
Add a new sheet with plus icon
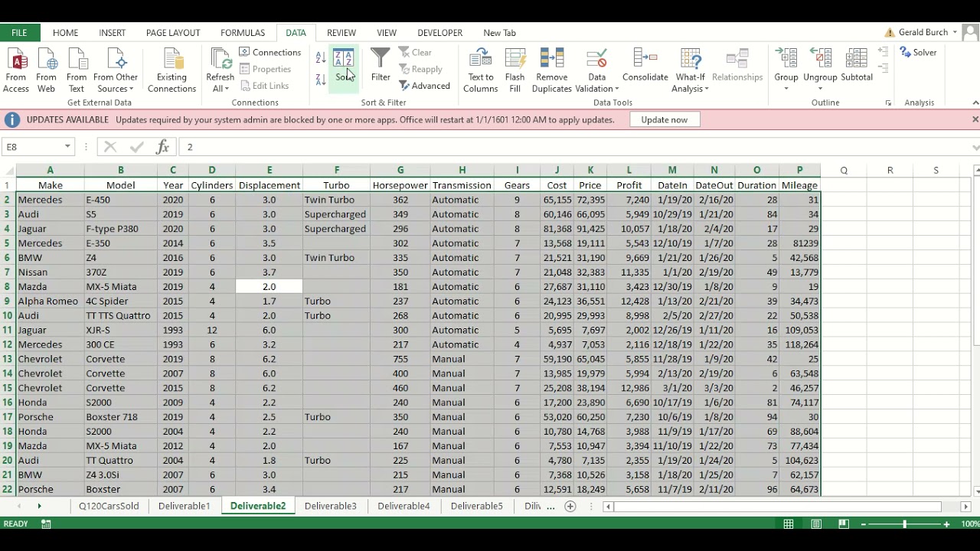pos(570,506)
